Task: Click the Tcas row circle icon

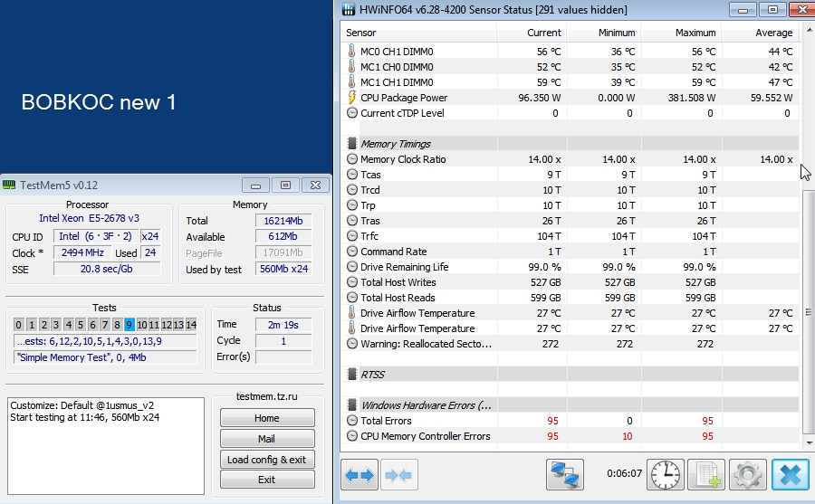Action: tap(352, 175)
